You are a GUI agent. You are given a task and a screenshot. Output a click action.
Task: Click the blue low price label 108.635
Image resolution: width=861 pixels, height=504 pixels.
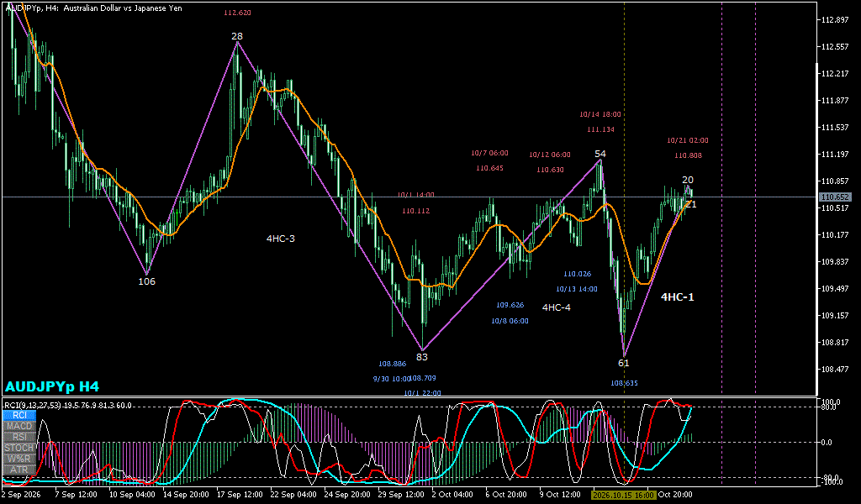625,383
